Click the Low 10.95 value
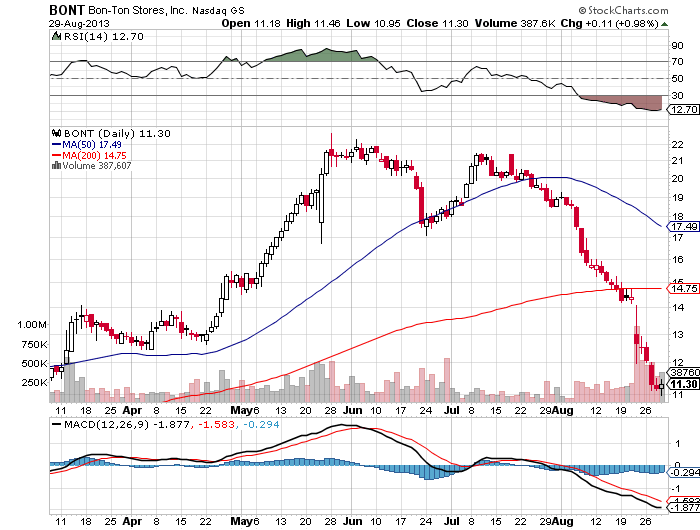This screenshot has height=530, width=700. (x=373, y=24)
